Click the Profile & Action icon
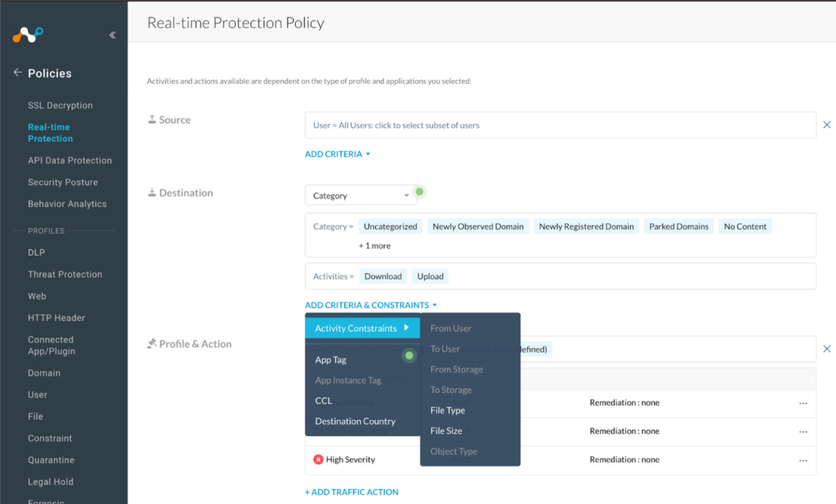The width and height of the screenshot is (836, 504). point(151,343)
